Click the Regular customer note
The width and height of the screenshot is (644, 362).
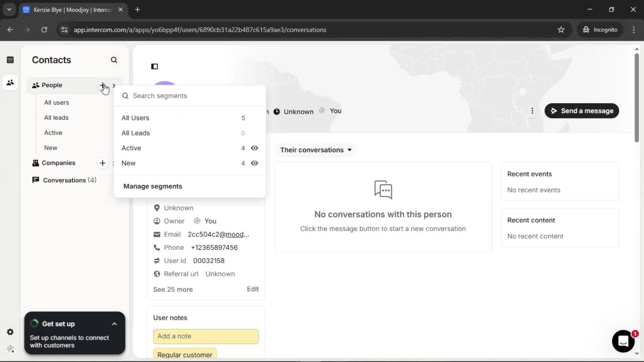[x=185, y=354]
